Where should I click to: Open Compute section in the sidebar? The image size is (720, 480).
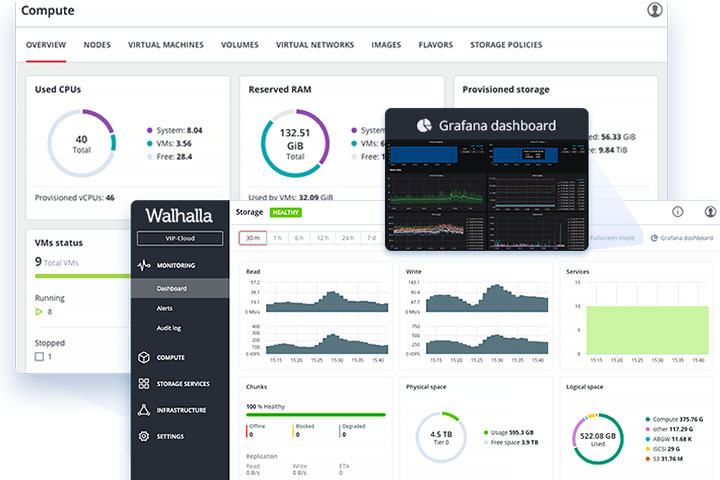(x=170, y=357)
